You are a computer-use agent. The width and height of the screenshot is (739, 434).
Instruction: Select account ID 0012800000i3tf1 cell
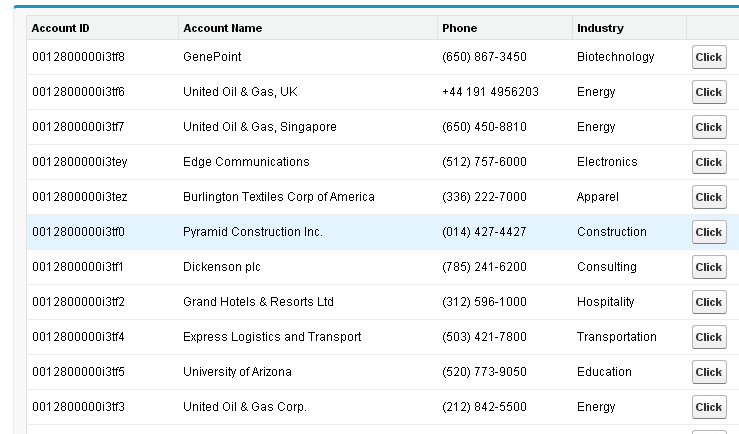[x=78, y=267]
